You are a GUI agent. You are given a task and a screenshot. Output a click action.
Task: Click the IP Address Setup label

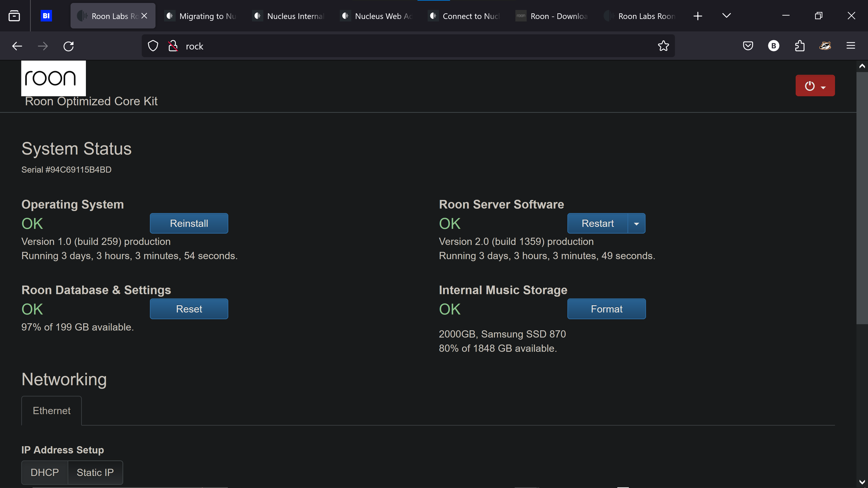point(63,450)
